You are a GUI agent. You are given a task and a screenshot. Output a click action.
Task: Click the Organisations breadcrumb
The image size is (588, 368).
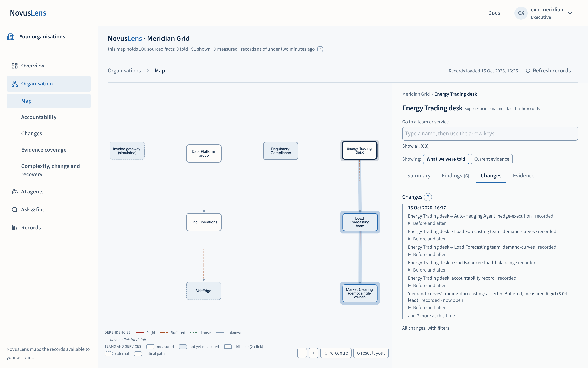(124, 71)
